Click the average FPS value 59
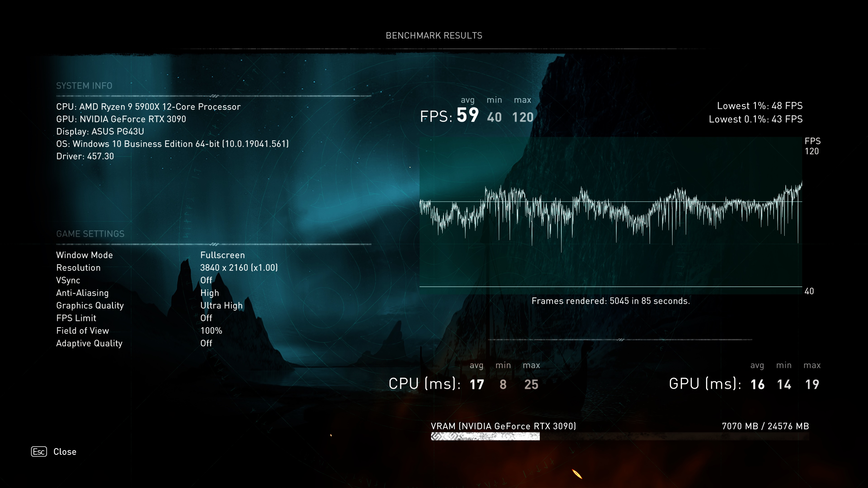The image size is (868, 488). 467,115
